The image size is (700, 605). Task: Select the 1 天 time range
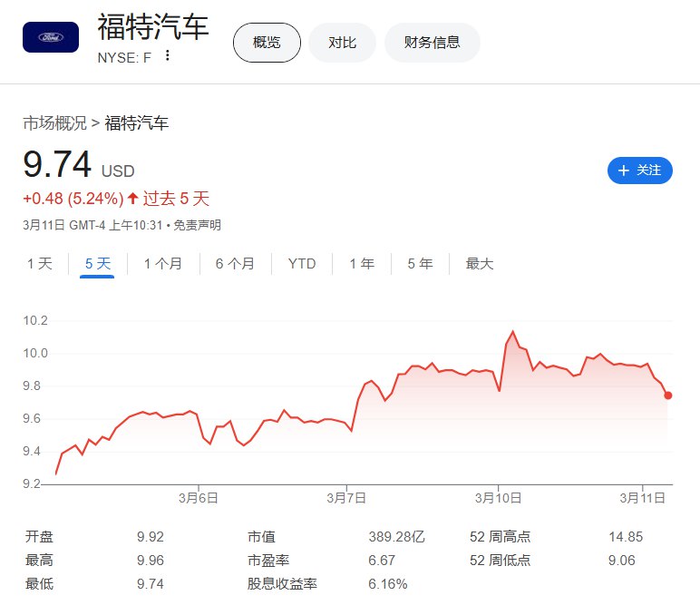coord(40,263)
